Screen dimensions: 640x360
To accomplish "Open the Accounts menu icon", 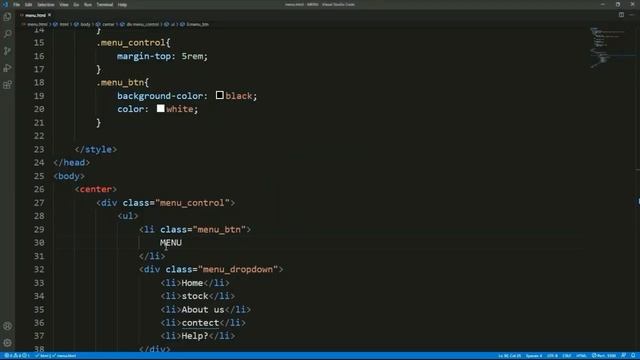I will tap(7, 326).
